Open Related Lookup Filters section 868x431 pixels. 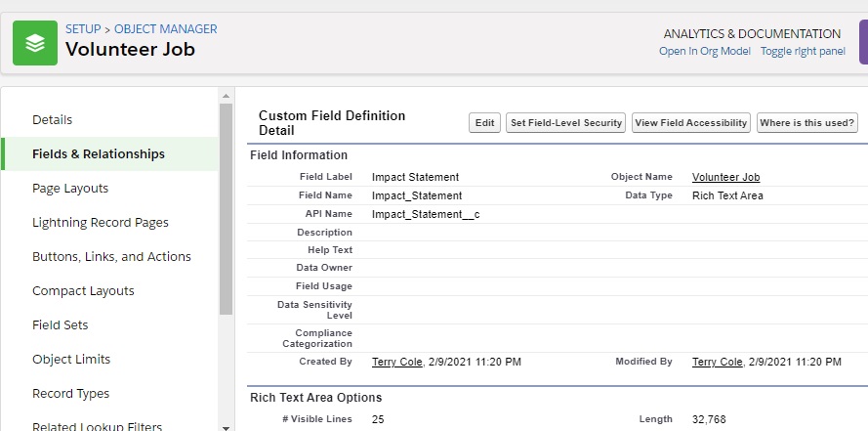97,426
